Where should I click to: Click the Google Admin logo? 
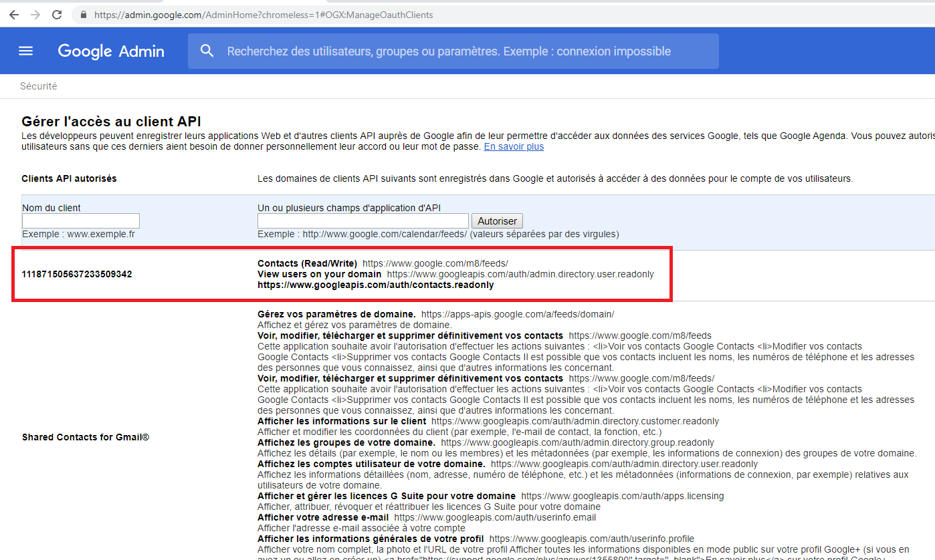110,51
